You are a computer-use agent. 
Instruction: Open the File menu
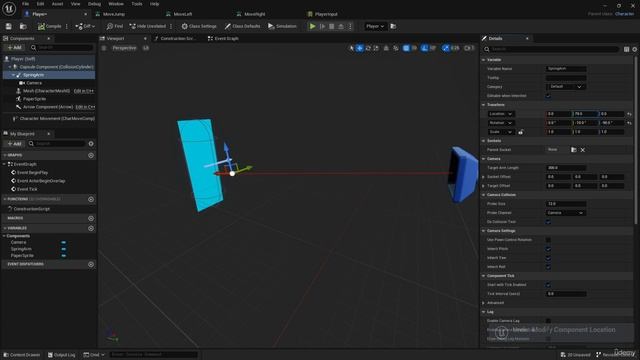25,4
